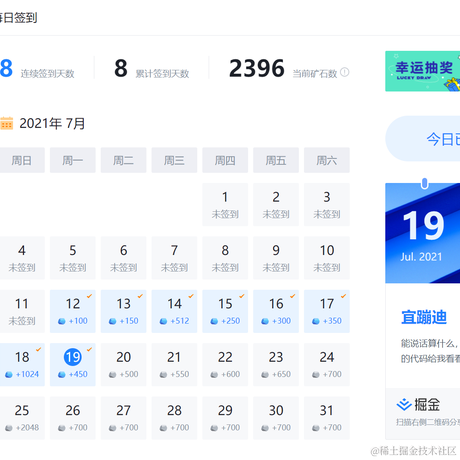Click the ore icon beside +150 on day 13
The height and width of the screenshot is (460, 460).
(x=113, y=321)
